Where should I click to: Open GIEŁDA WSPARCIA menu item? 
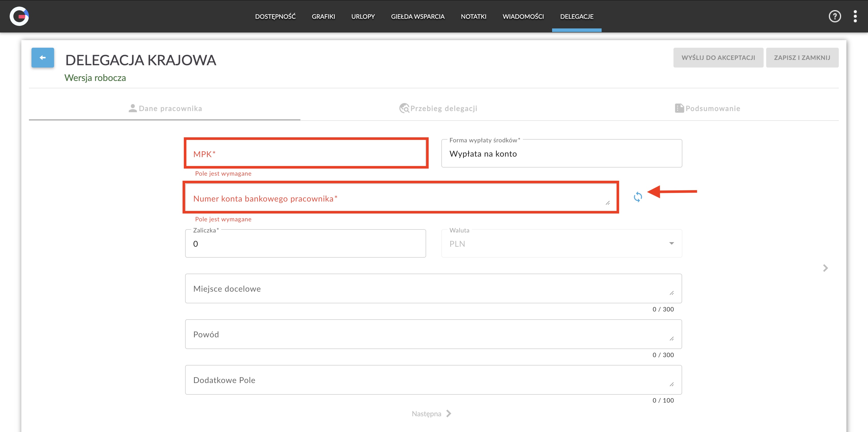(417, 16)
